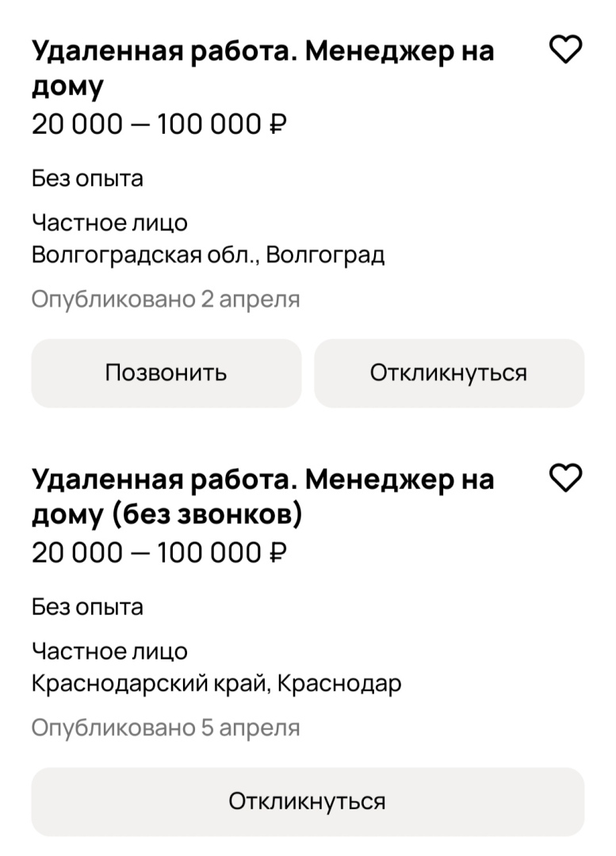Favorite the Volgograd remote manager listing
The image size is (616, 856).
(x=566, y=51)
